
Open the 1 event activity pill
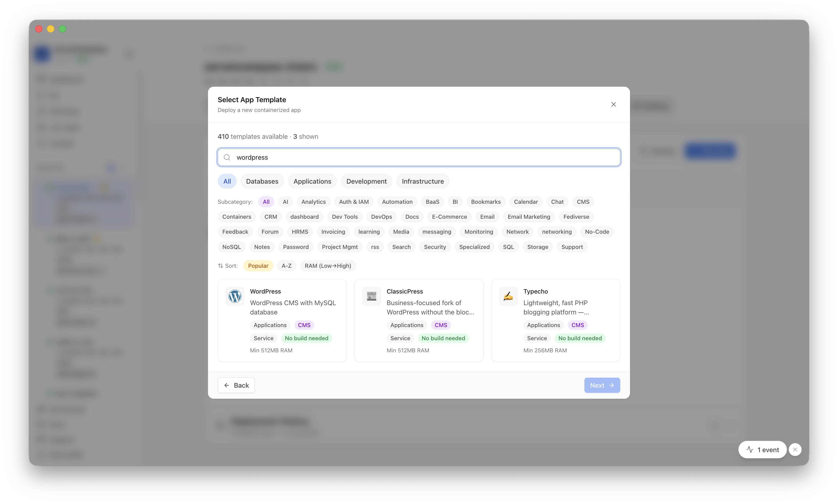[x=762, y=450]
